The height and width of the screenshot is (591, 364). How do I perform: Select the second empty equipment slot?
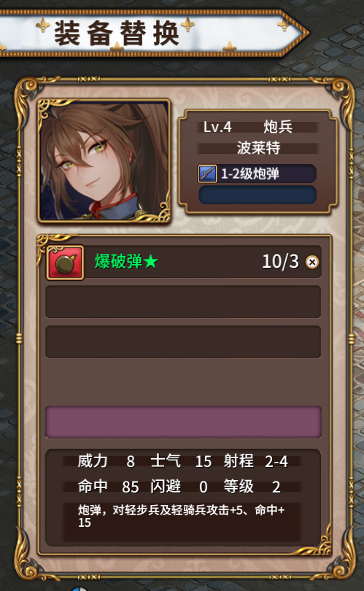tap(183, 301)
